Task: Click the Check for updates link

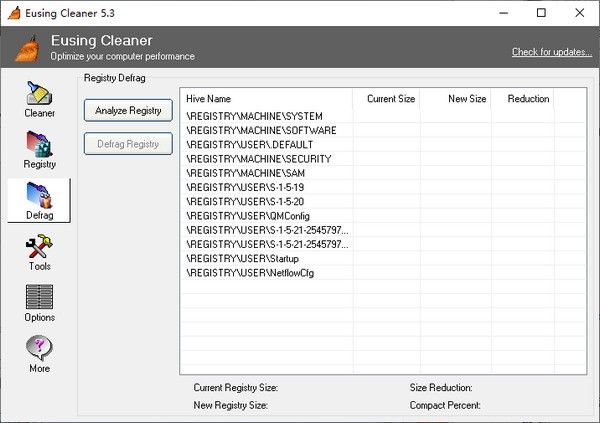Action: tap(551, 52)
